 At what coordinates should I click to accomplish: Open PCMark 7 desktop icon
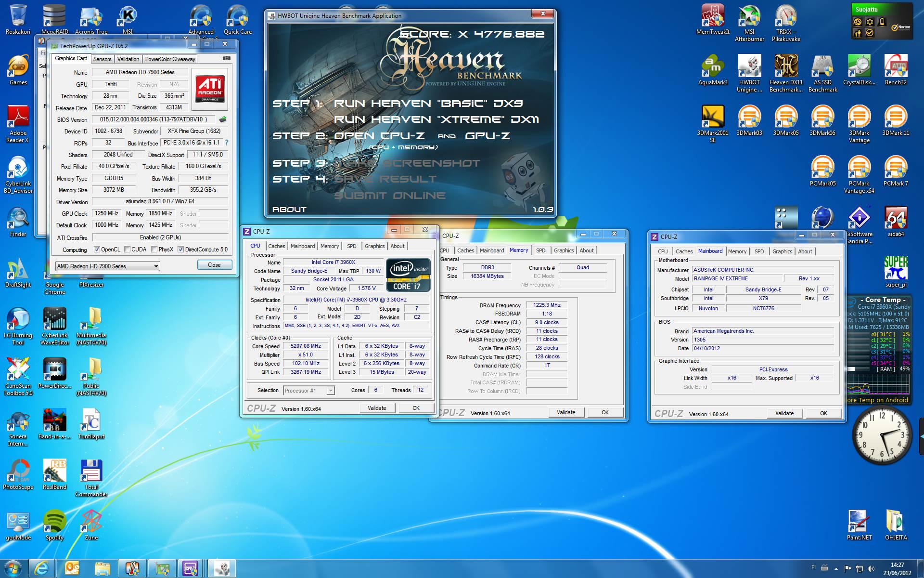[896, 171]
